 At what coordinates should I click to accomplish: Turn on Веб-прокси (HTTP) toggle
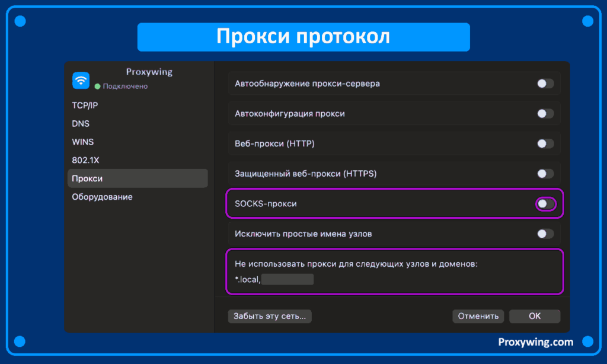545,143
